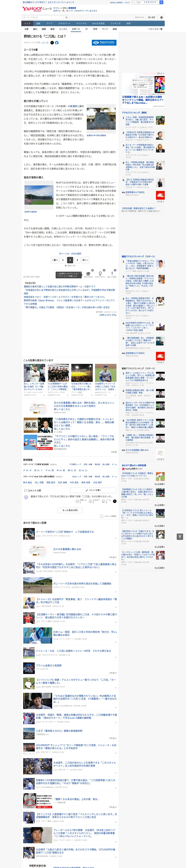Click the ログイン link
Screen dimensions: 186x868
click(x=57, y=11)
